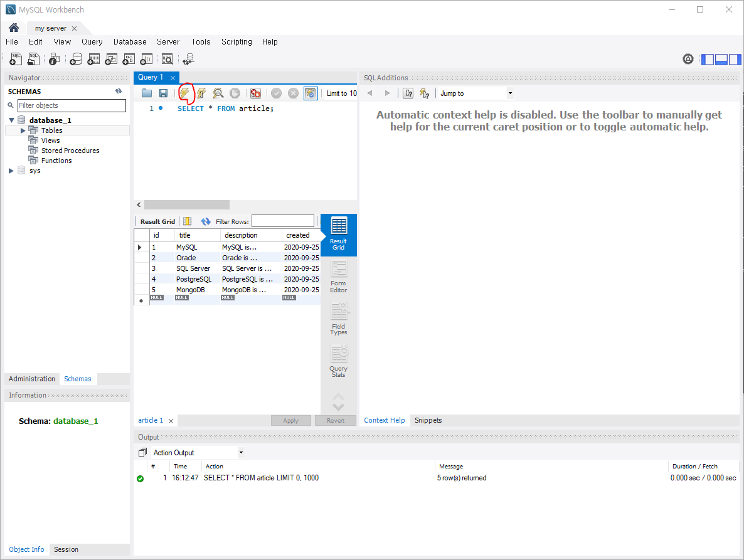Open the Limit to rows dropdown
This screenshot has width=744, height=560.
342,93
